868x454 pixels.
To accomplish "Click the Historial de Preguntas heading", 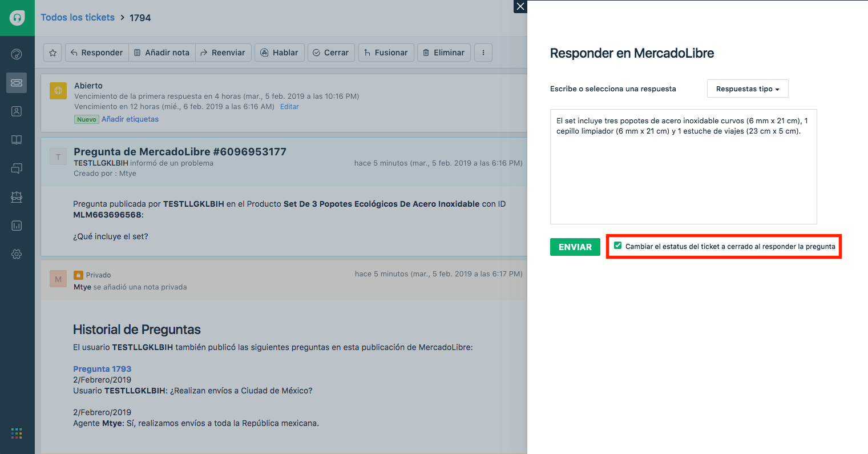I will point(137,330).
